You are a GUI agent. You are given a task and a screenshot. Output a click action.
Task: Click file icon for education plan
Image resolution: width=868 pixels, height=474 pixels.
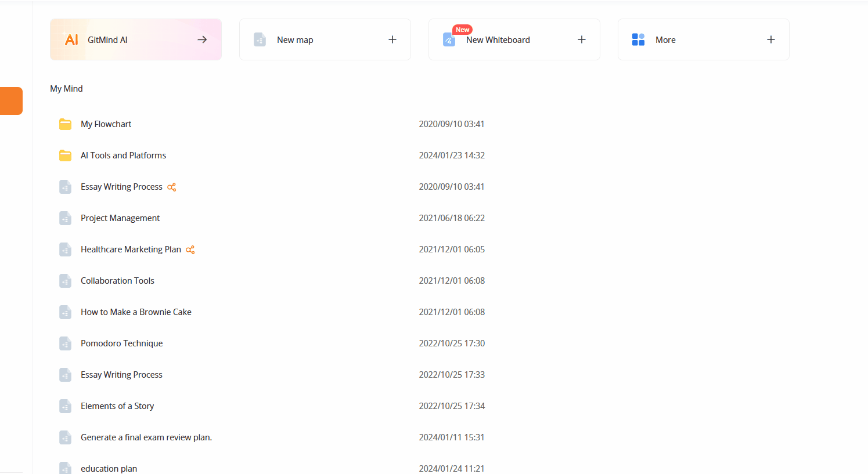(x=65, y=468)
